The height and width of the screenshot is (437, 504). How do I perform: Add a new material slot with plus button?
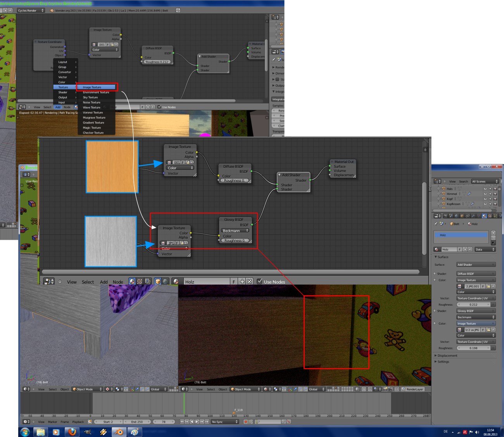click(493, 233)
